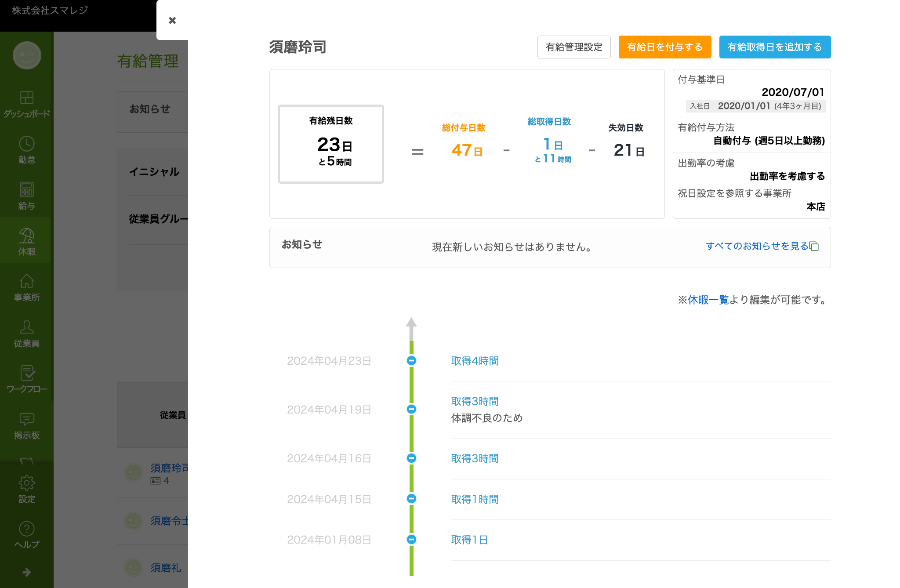Viewport: 900px width, 588px height.
Task: Click the smiley user avatar in sidebar
Action: point(27,55)
